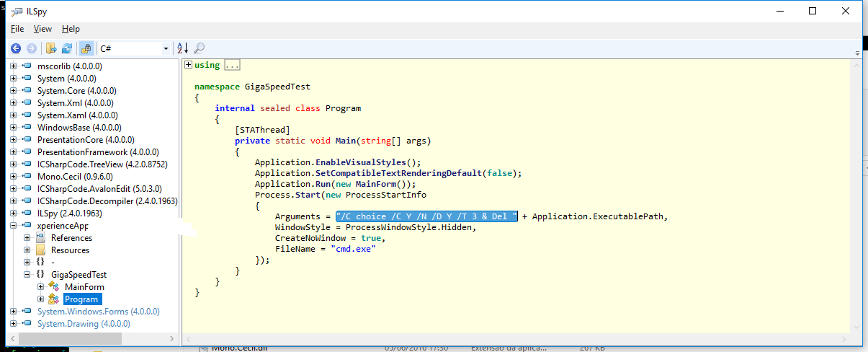The image size is (868, 352).
Task: Expand the ILSpy (2.4.0.1963) node
Action: 13,214
